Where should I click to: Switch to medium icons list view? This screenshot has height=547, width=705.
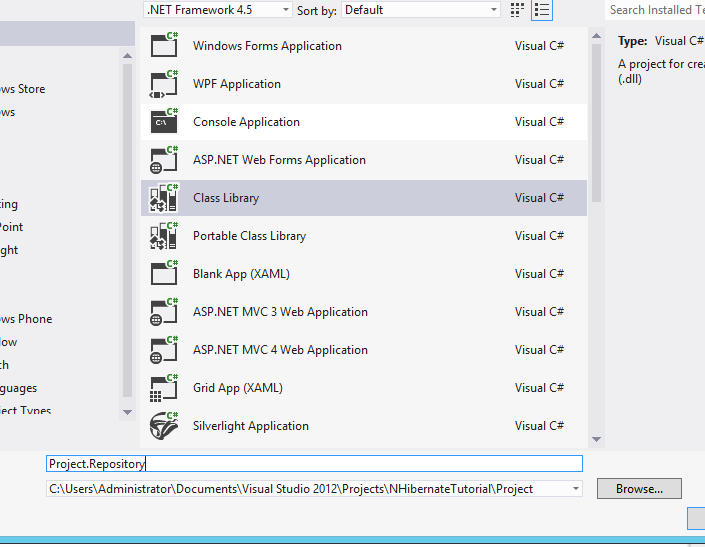pos(542,10)
